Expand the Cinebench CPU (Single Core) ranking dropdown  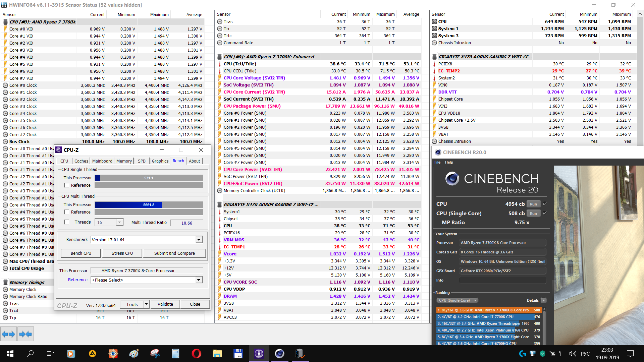click(457, 300)
